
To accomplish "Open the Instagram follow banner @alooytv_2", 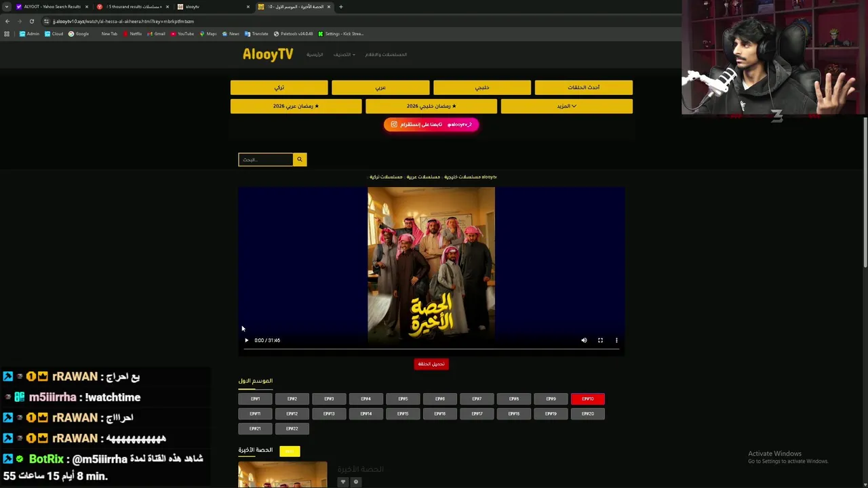I will (431, 124).
